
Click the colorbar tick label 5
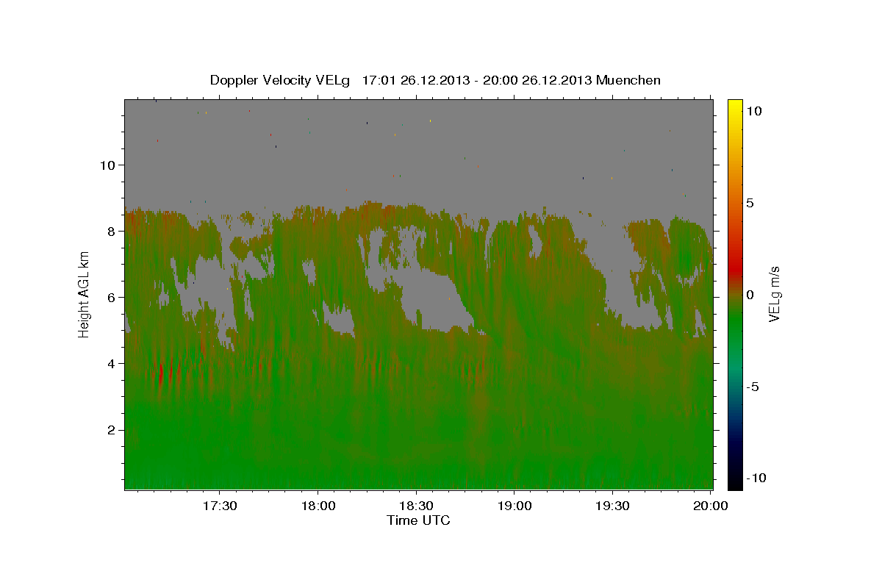(750, 203)
